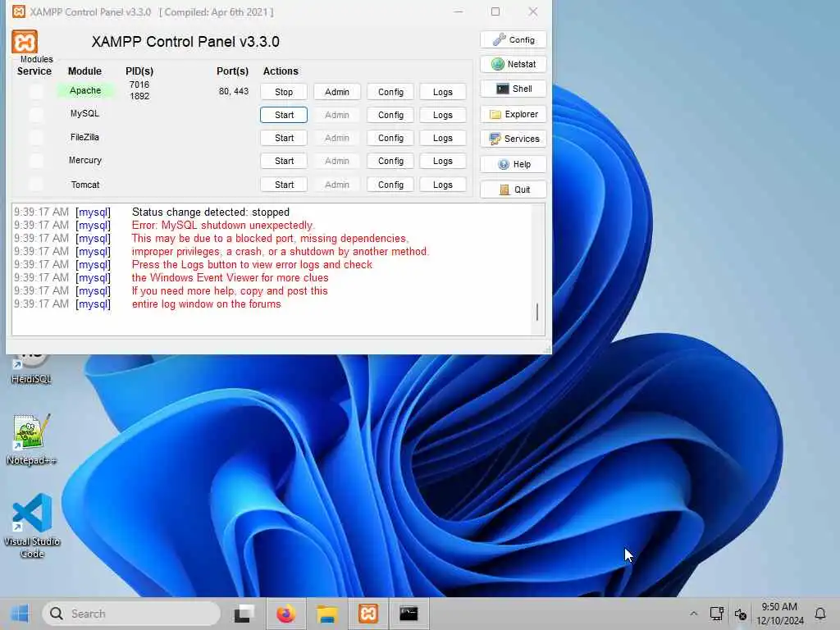
Task: Toggle the Apache service checkbox
Action: coord(36,91)
